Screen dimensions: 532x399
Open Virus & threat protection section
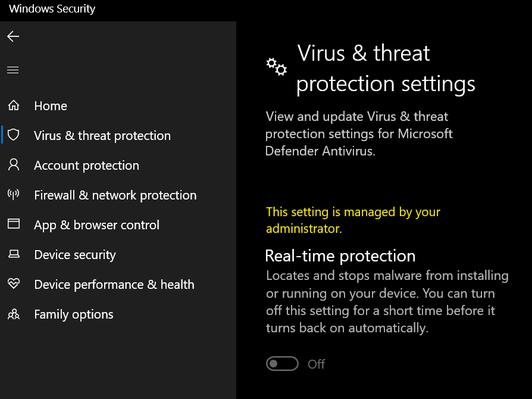(102, 136)
